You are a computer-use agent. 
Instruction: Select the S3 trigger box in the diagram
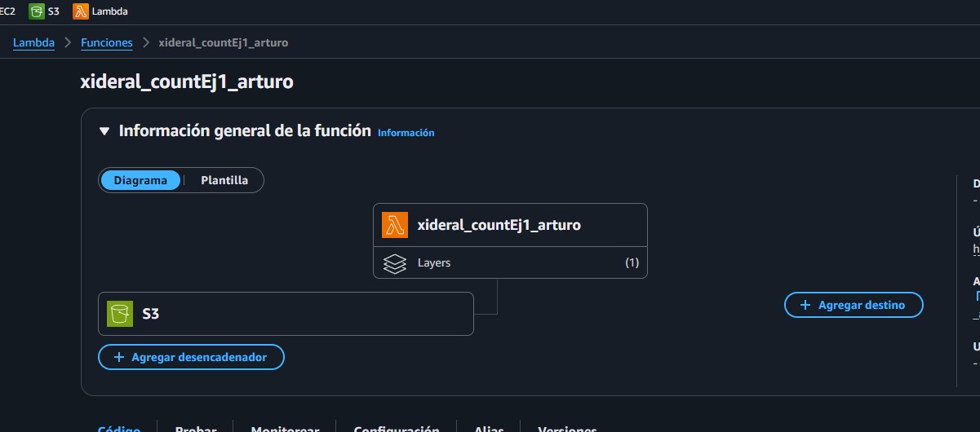(286, 313)
